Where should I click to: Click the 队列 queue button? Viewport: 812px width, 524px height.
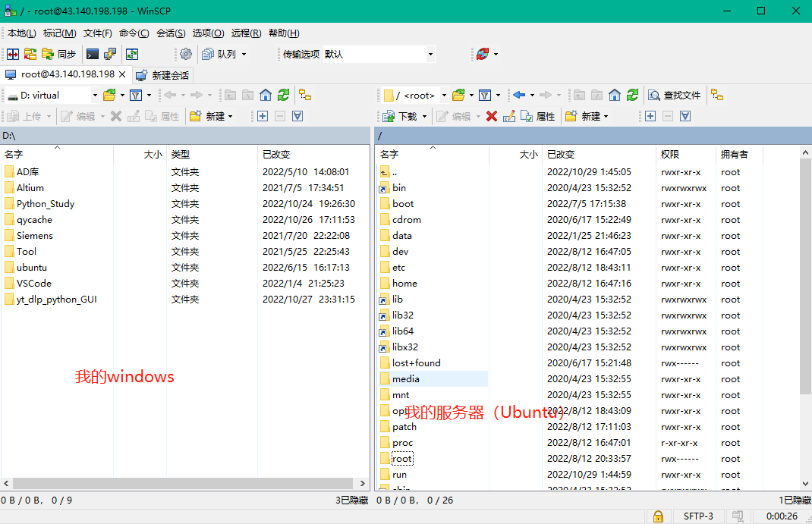point(219,55)
